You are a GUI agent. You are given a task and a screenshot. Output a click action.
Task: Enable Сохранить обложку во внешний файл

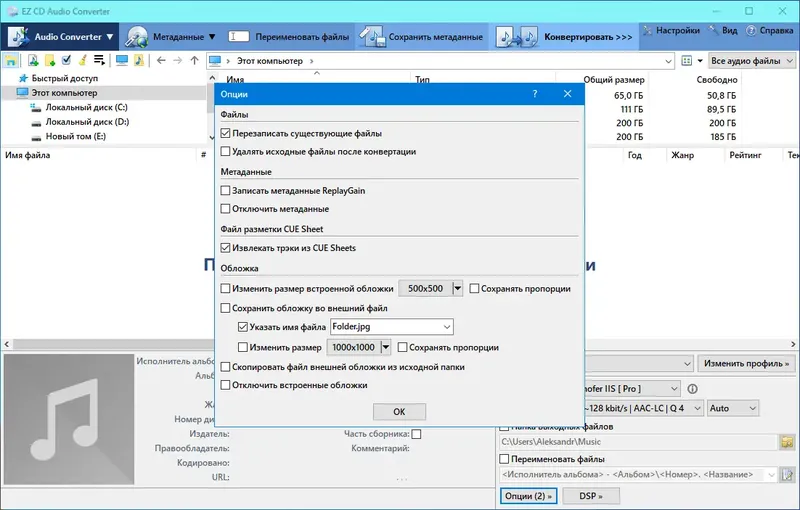[226, 308]
